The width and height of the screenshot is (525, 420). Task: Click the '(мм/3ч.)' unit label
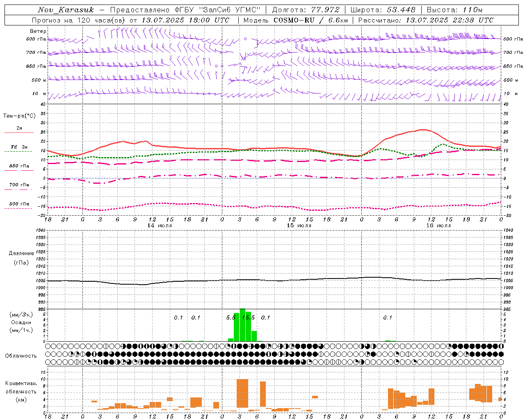point(21,315)
